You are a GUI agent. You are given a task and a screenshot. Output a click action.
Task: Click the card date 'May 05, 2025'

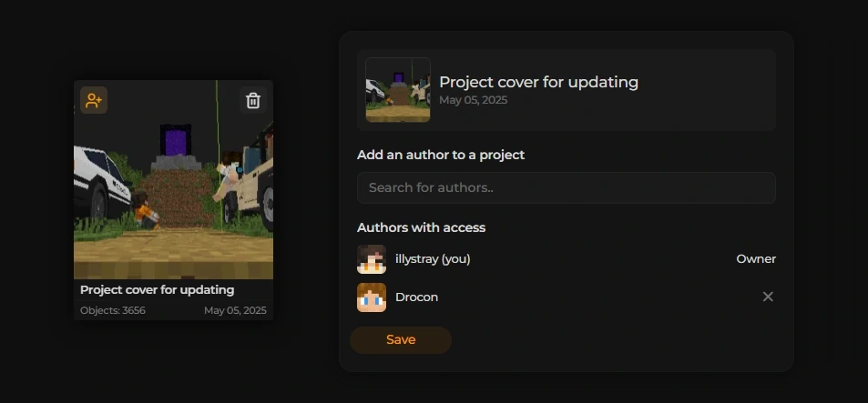pyautogui.click(x=235, y=310)
